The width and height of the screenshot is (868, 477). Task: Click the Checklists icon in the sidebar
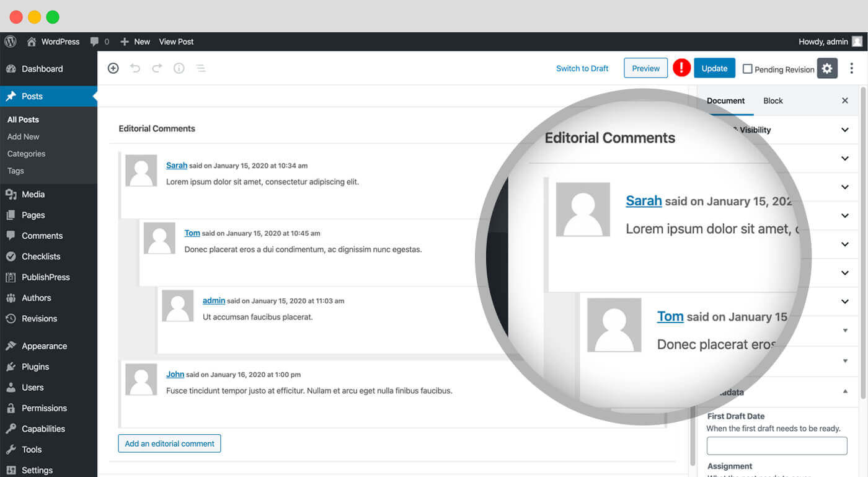tap(11, 256)
